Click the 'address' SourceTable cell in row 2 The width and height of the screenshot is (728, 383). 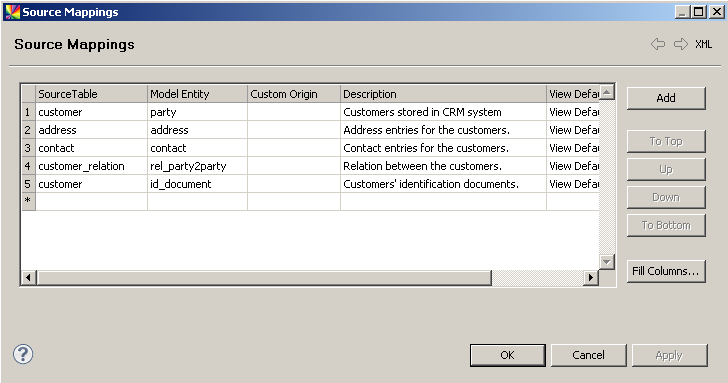coord(91,130)
